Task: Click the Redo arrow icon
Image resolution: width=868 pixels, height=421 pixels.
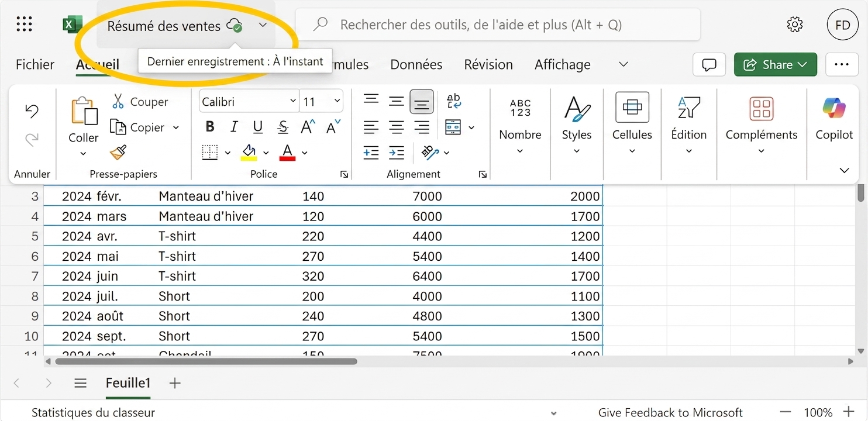Action: pyautogui.click(x=32, y=139)
